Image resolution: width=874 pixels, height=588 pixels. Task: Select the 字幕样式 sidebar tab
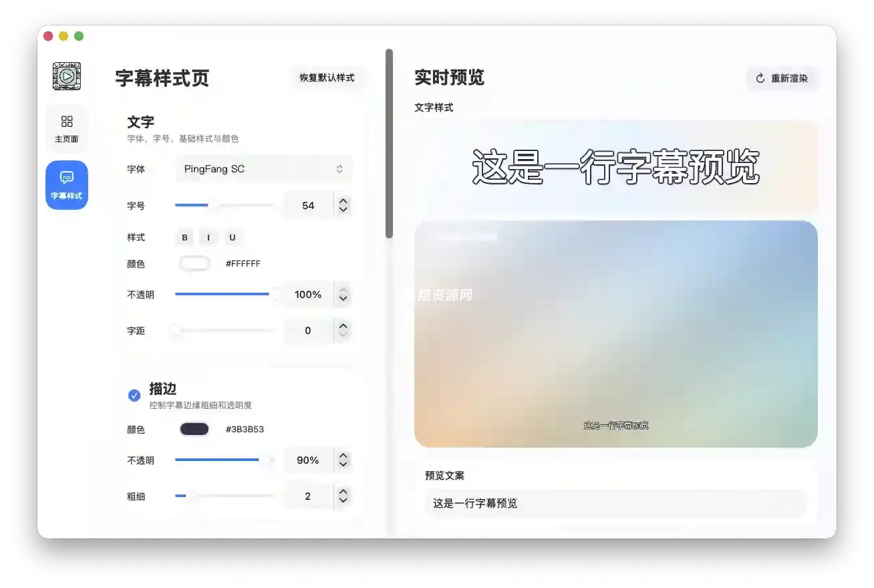point(67,185)
